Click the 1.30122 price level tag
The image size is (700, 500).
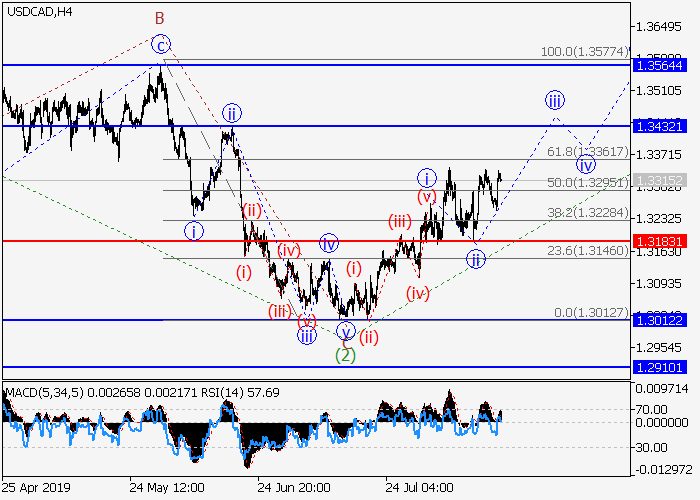coord(661,320)
